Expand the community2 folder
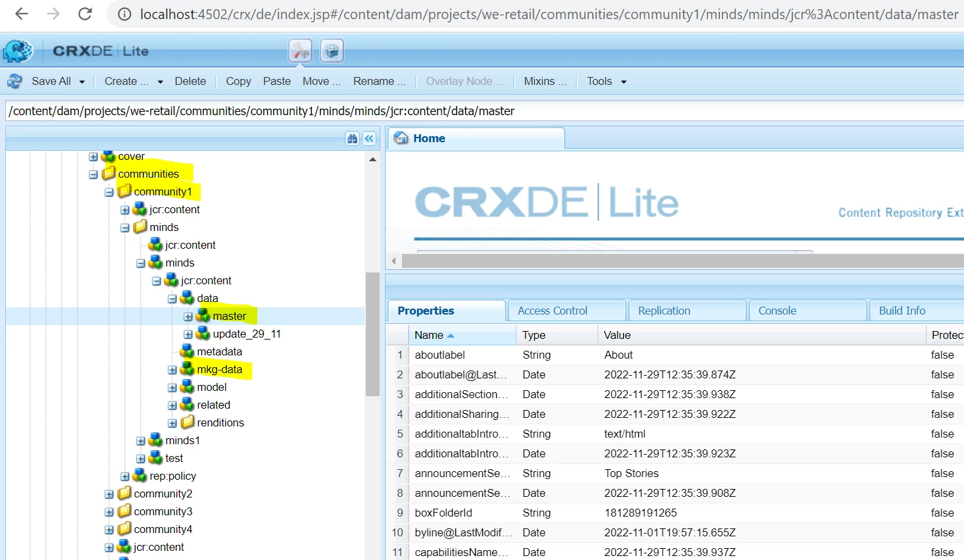Image resolution: width=964 pixels, height=560 pixels. point(109,494)
